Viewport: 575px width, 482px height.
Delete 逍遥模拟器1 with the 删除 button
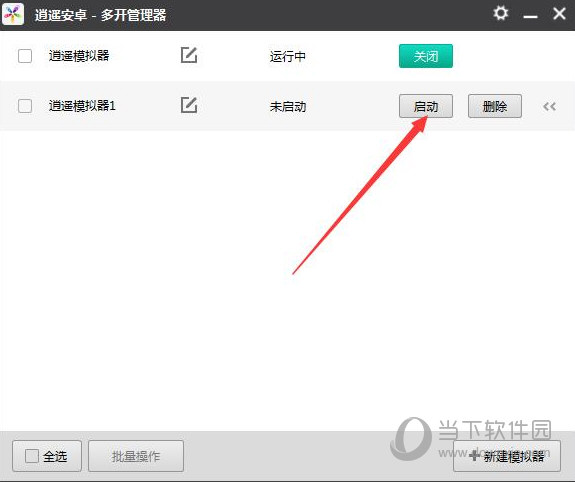495,106
